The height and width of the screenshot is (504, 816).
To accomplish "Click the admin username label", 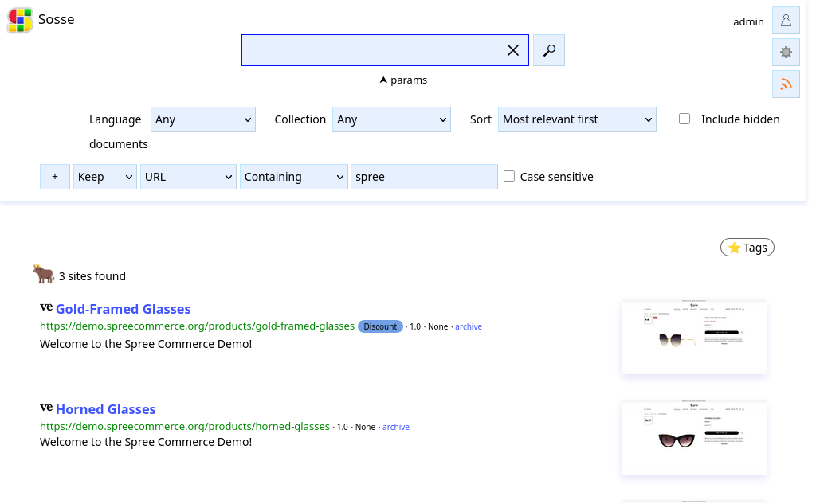I will tap(748, 21).
